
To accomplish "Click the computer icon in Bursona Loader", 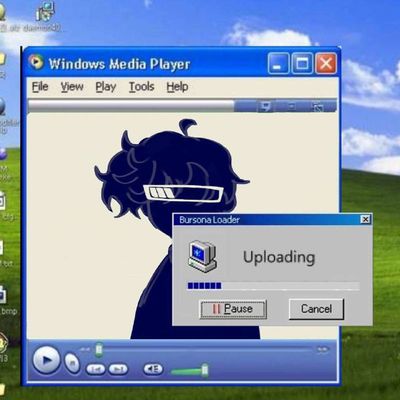I will [x=202, y=257].
